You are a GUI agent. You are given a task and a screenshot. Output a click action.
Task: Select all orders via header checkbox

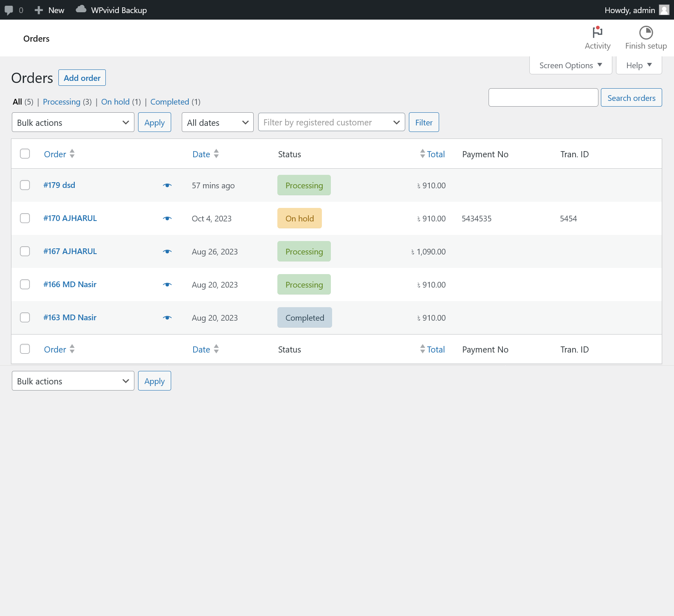pos(25,154)
